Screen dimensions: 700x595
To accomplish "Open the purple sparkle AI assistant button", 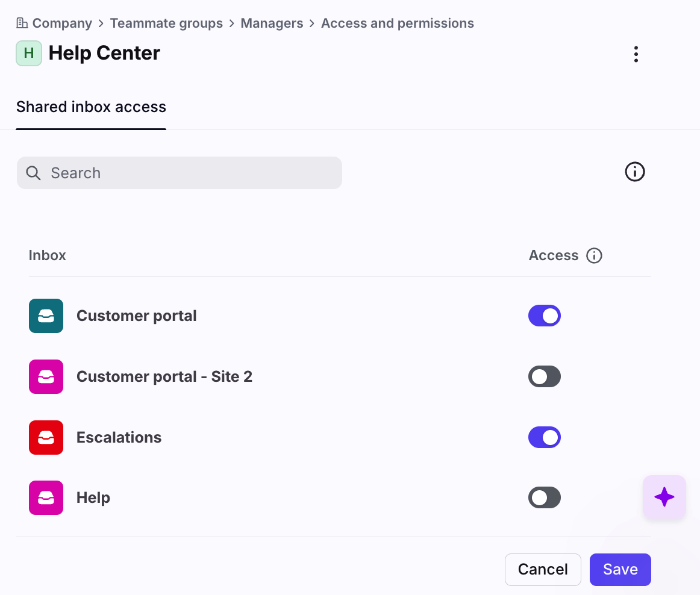I will (x=664, y=497).
